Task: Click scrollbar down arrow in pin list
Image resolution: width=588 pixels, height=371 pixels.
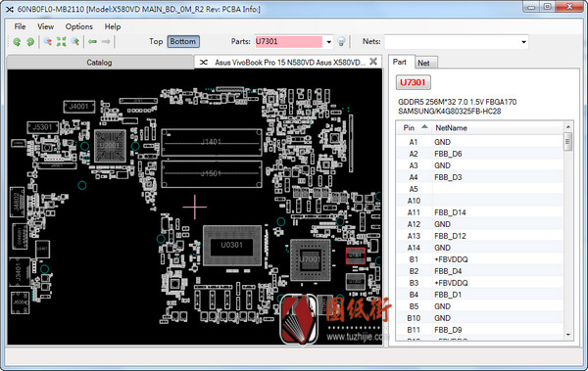Action: tap(568, 335)
